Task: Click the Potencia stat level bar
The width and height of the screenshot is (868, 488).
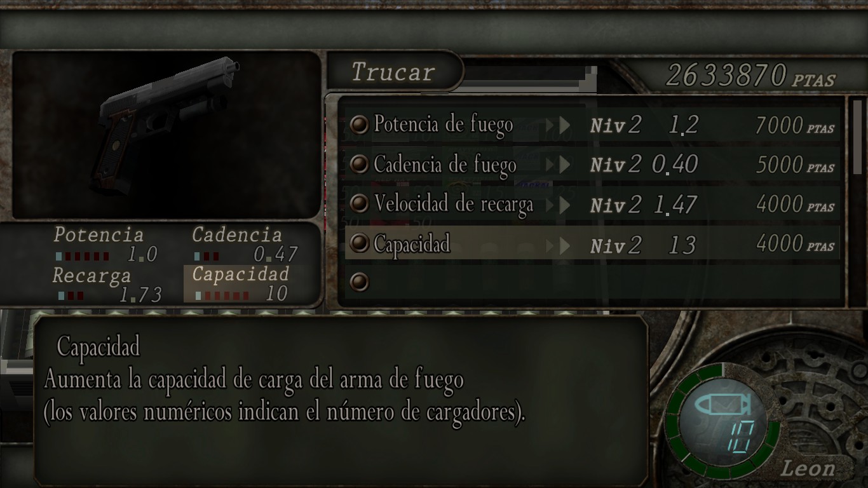Action: click(83, 257)
